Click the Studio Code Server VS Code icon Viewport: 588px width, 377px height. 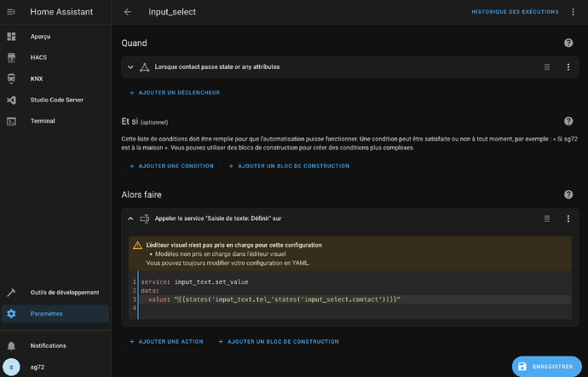(x=11, y=100)
